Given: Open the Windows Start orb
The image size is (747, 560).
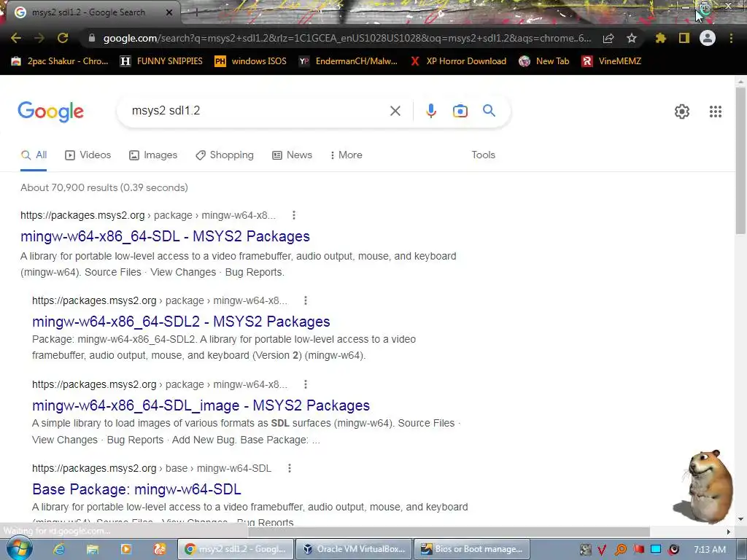Looking at the screenshot, I should [19, 548].
